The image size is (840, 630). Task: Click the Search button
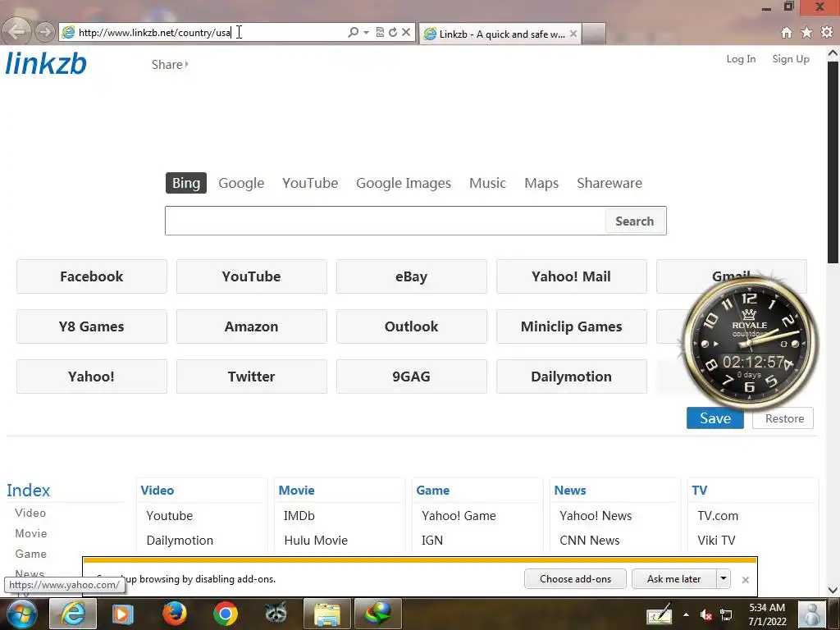[x=635, y=221]
